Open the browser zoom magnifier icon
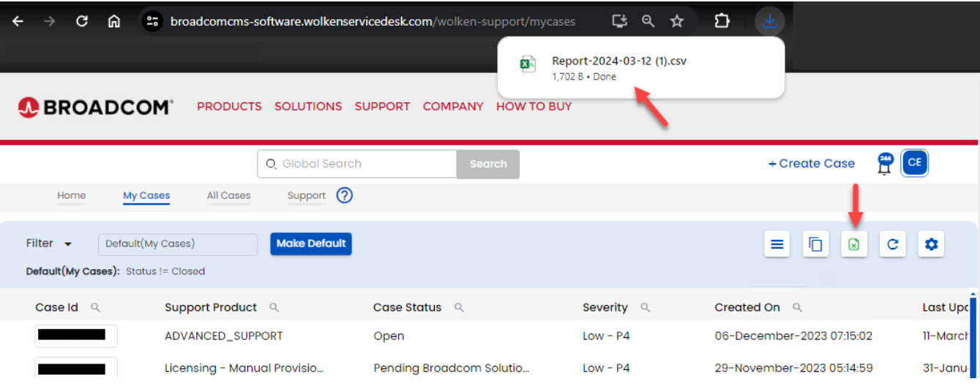 click(x=648, y=21)
